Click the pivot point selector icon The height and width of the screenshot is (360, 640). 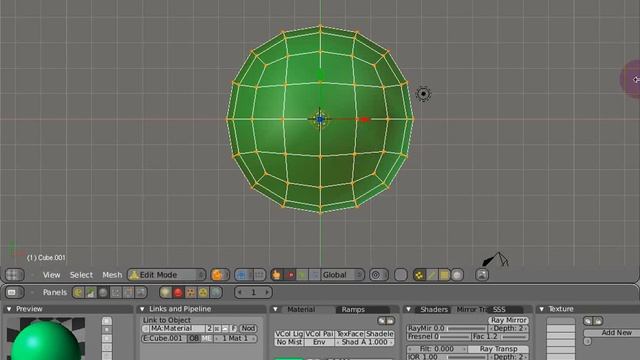tap(245, 275)
